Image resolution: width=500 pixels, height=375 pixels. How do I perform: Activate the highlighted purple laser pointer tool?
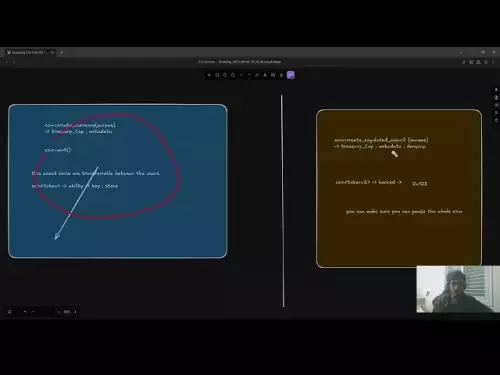(x=291, y=75)
